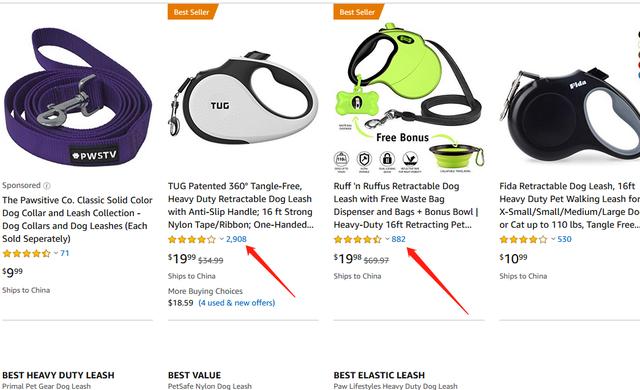This screenshot has width=640, height=390.
Task: Open the 2,908 reviews link
Action: 236,239
